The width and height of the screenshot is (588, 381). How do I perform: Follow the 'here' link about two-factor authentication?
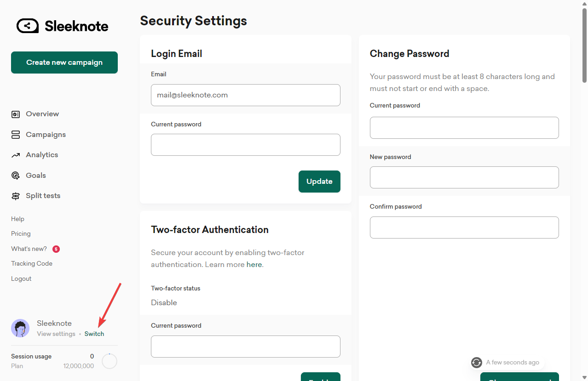pyautogui.click(x=254, y=265)
